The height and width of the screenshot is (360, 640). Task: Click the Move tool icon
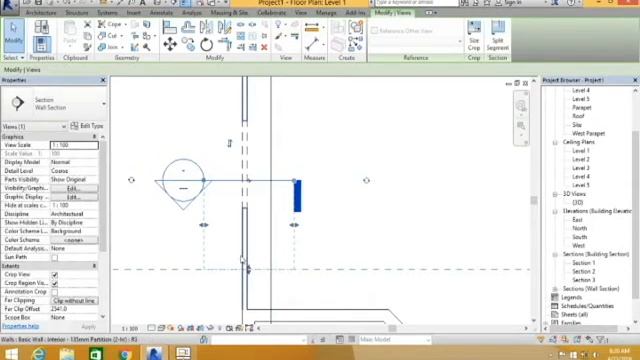pos(170,44)
